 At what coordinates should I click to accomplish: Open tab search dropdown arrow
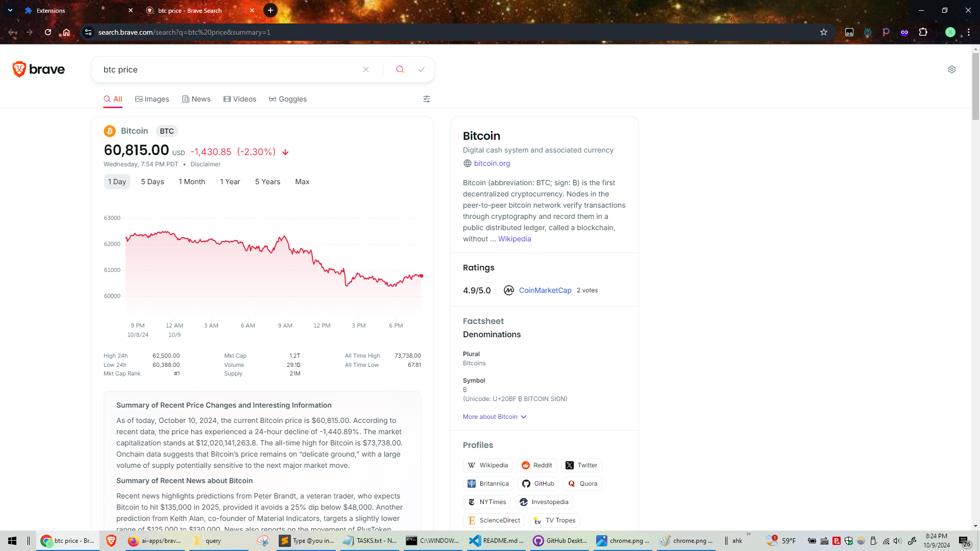(10, 10)
